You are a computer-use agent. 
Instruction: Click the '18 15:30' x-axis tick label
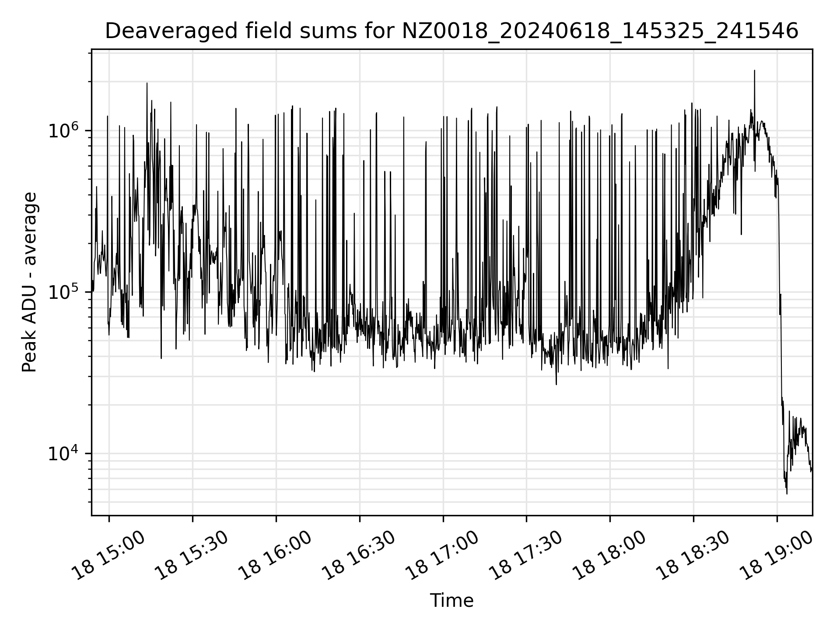pyautogui.click(x=192, y=556)
